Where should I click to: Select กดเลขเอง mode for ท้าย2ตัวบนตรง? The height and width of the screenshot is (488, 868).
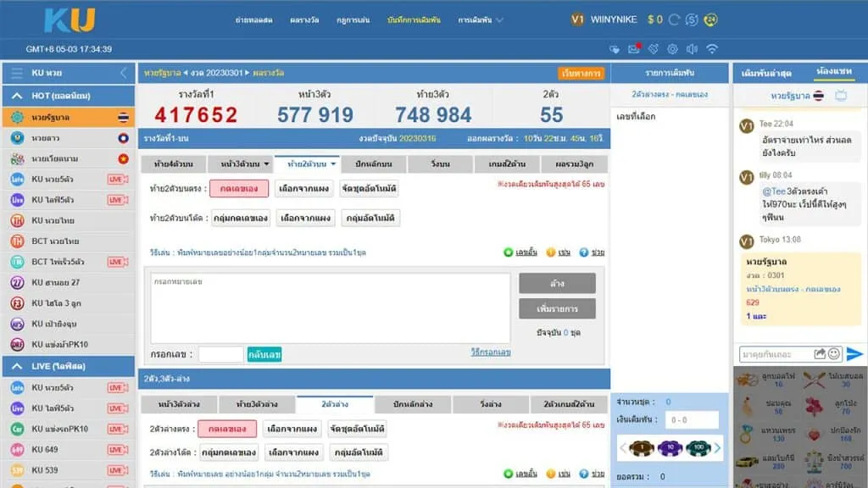tap(239, 189)
